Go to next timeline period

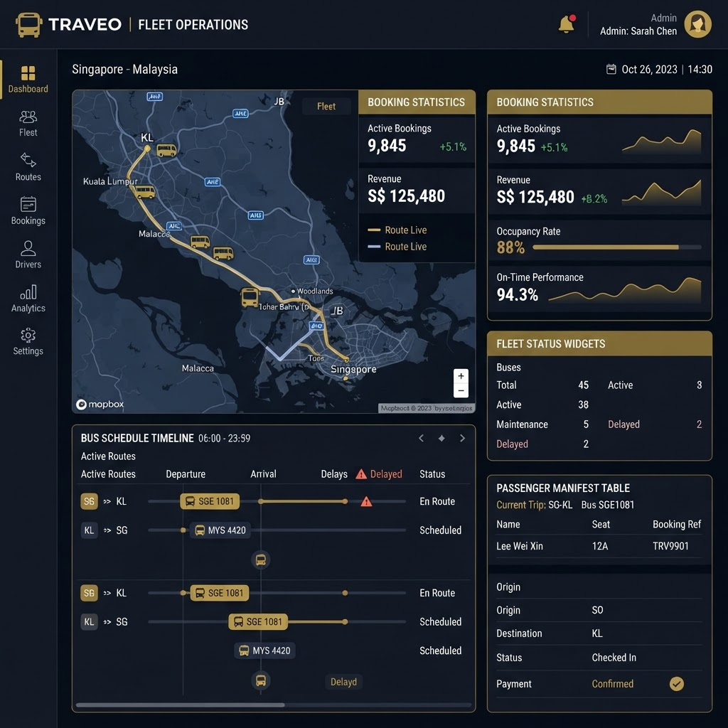click(462, 438)
